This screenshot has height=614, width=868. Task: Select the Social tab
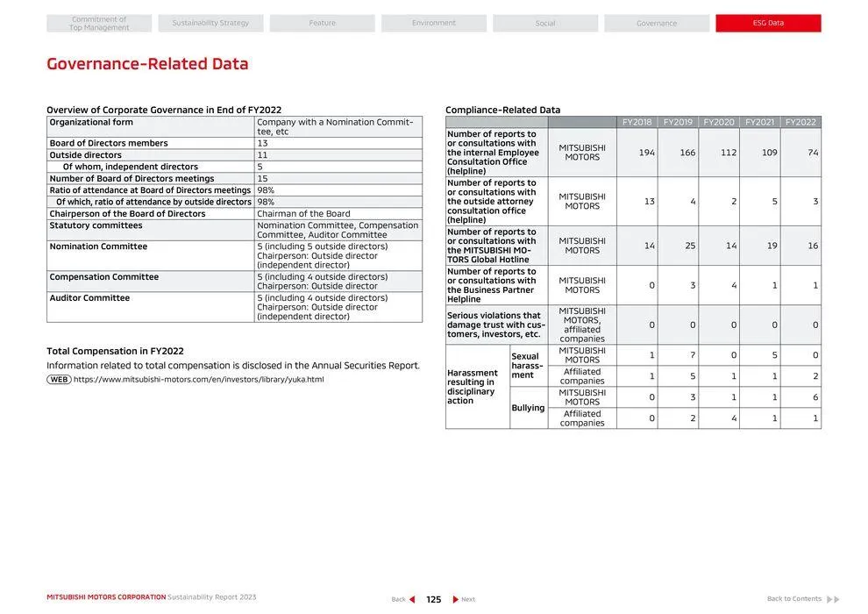(545, 22)
